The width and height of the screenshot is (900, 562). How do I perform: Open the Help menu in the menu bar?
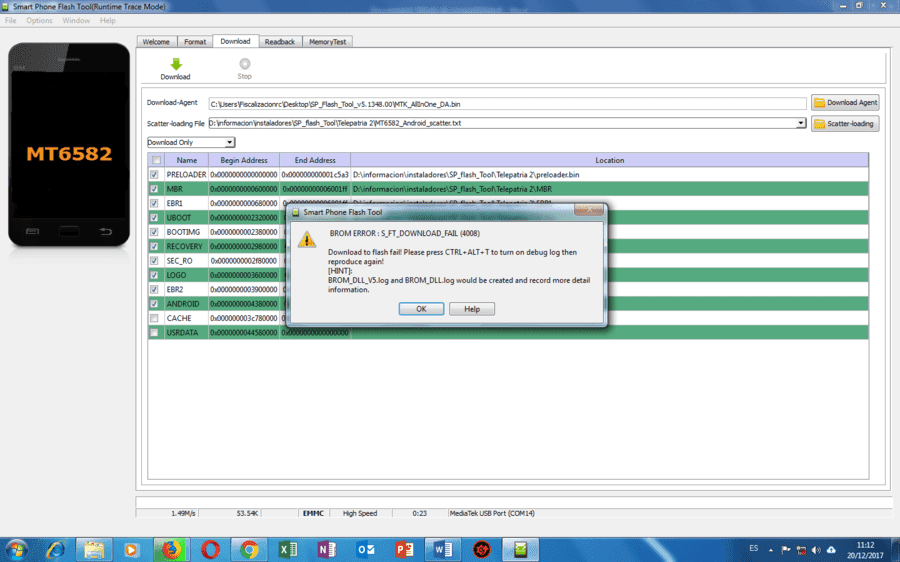(x=107, y=21)
